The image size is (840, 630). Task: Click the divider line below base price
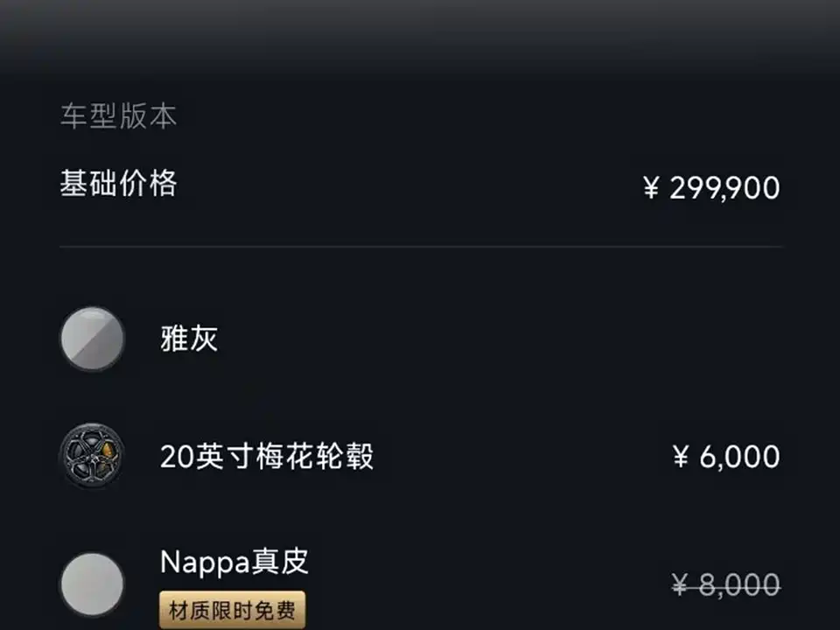click(420, 248)
